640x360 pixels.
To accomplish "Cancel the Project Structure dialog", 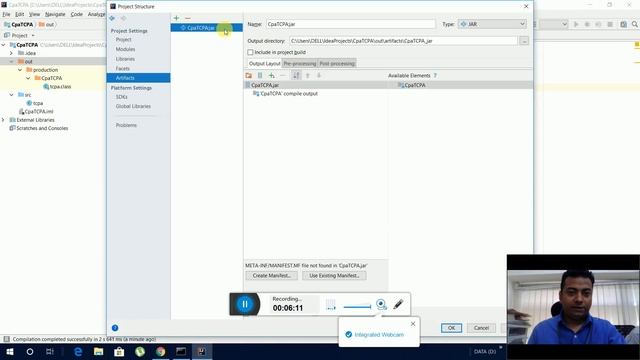I will pyautogui.click(x=481, y=328).
